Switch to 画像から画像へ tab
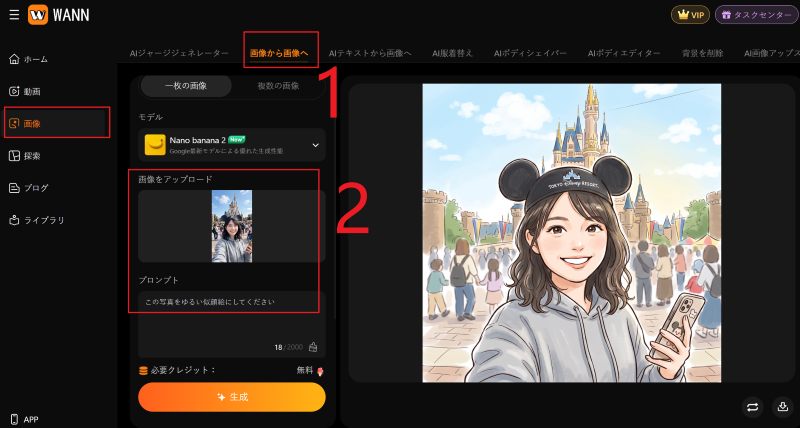 click(279, 53)
